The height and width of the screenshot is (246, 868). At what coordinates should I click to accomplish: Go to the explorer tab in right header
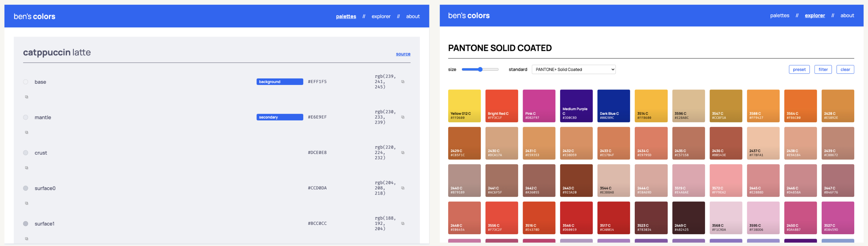(x=814, y=16)
